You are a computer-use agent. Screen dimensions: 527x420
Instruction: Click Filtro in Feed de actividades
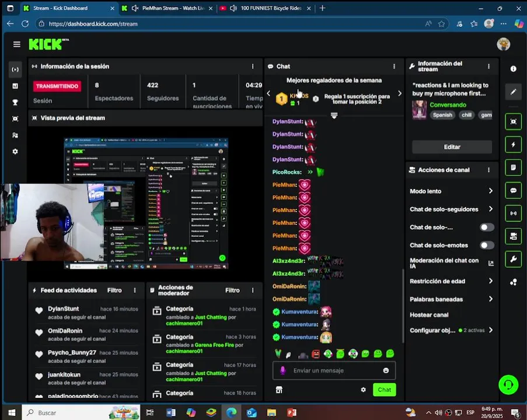pyautogui.click(x=114, y=290)
